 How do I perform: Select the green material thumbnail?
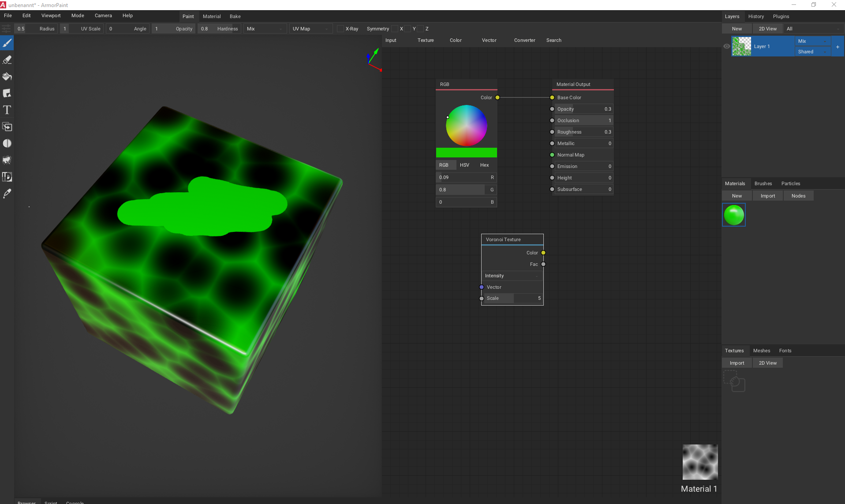[734, 215]
